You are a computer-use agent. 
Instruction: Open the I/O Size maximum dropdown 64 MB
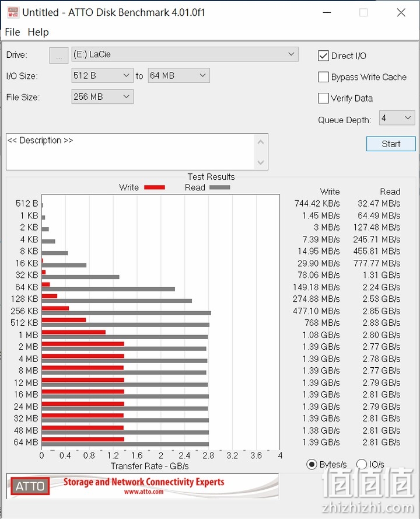click(x=178, y=75)
